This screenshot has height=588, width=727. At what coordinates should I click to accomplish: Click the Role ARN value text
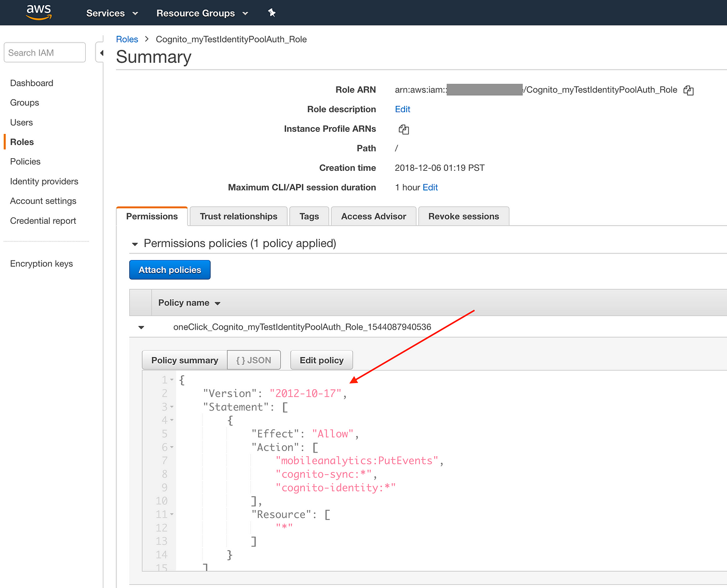click(x=536, y=90)
